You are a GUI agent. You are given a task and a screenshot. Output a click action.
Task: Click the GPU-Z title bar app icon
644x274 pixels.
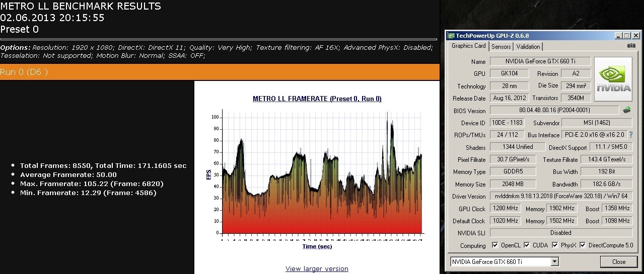click(451, 36)
